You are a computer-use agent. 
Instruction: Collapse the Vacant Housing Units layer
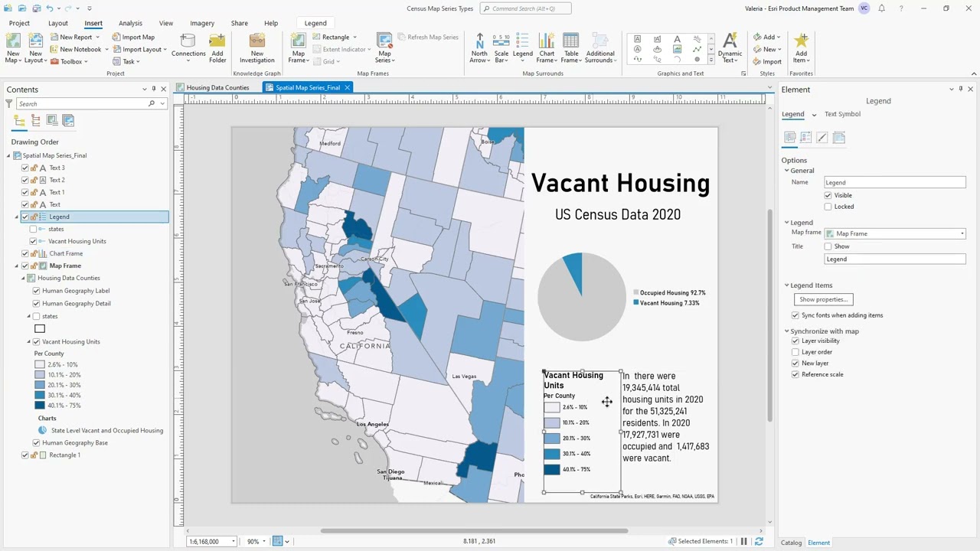[29, 342]
